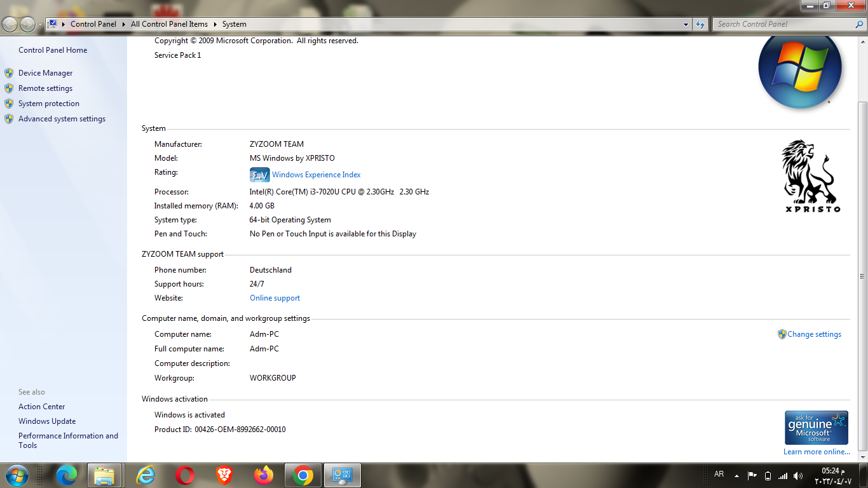Image resolution: width=868 pixels, height=488 pixels.
Task: Click the volume speaker tray icon
Action: (x=798, y=475)
